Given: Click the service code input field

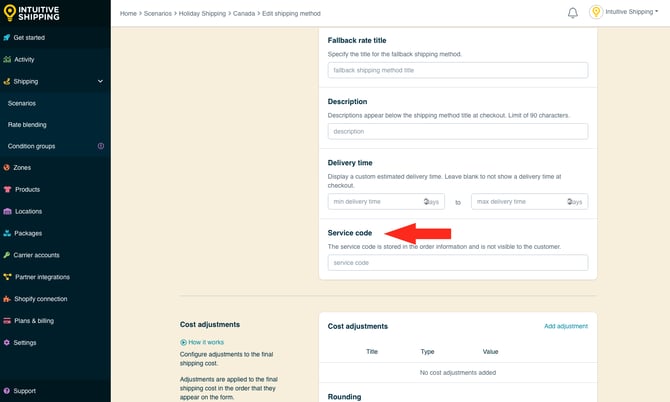Looking at the screenshot, I should pyautogui.click(x=457, y=263).
